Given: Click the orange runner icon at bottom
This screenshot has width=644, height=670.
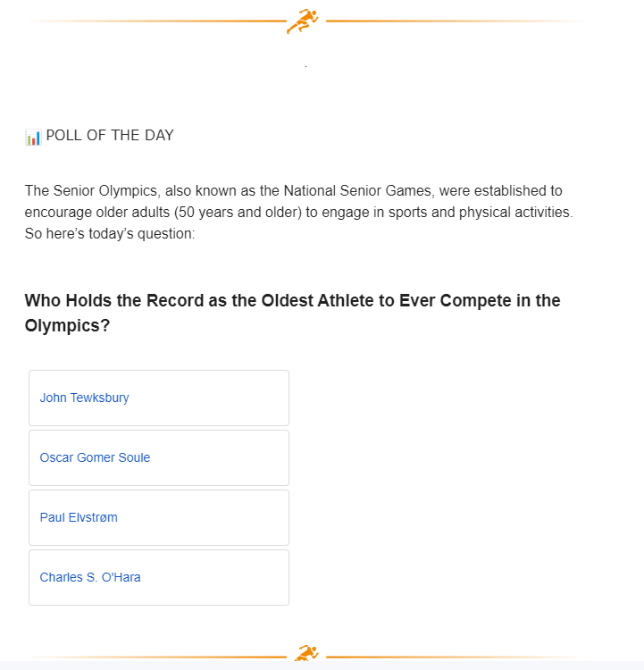Looking at the screenshot, I should (x=306, y=655).
